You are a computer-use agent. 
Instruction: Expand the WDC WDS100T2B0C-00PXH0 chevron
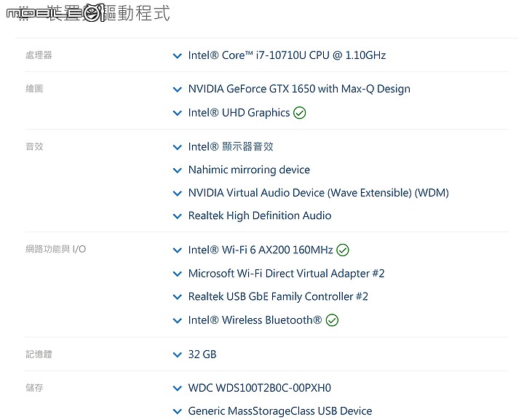[178, 389]
